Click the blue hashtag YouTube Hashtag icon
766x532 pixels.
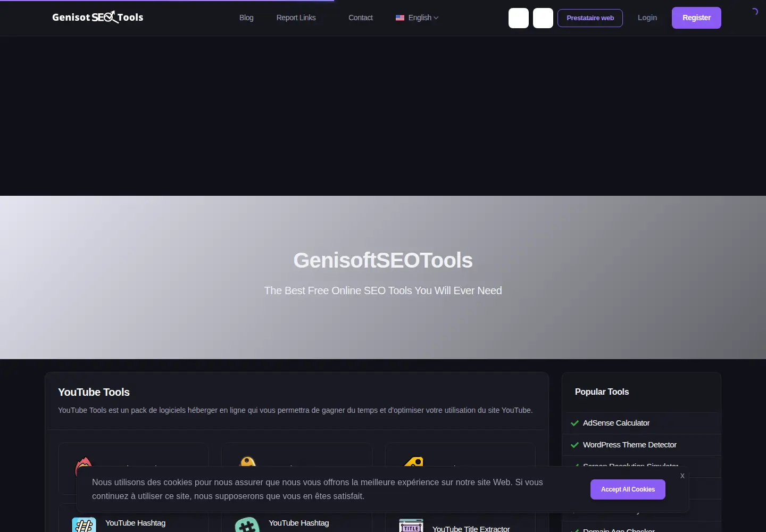(x=84, y=525)
